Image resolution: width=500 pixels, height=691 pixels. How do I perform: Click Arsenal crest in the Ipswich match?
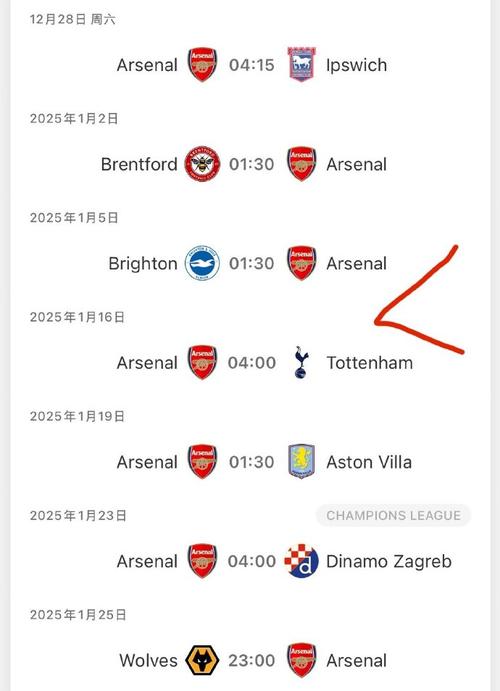point(202,64)
